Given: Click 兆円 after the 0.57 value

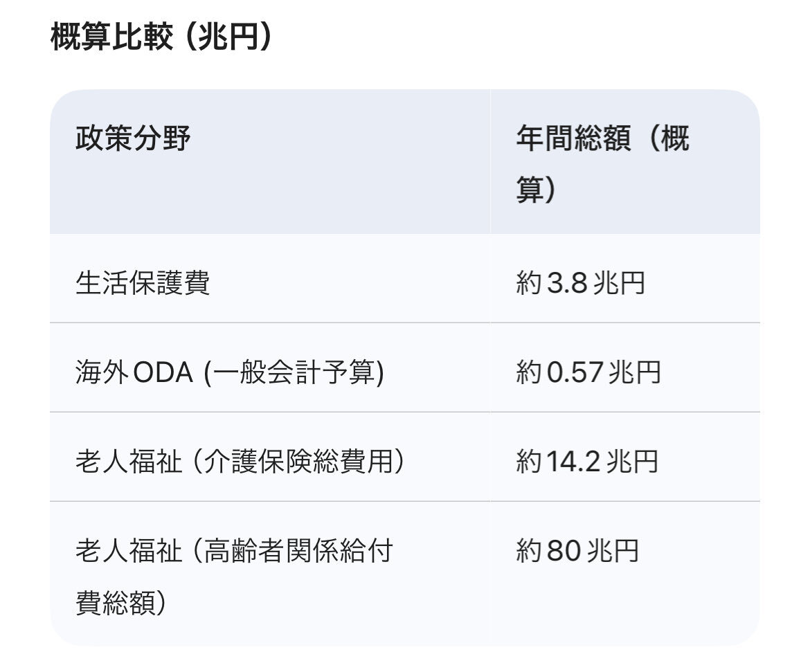Looking at the screenshot, I should coord(635,372).
